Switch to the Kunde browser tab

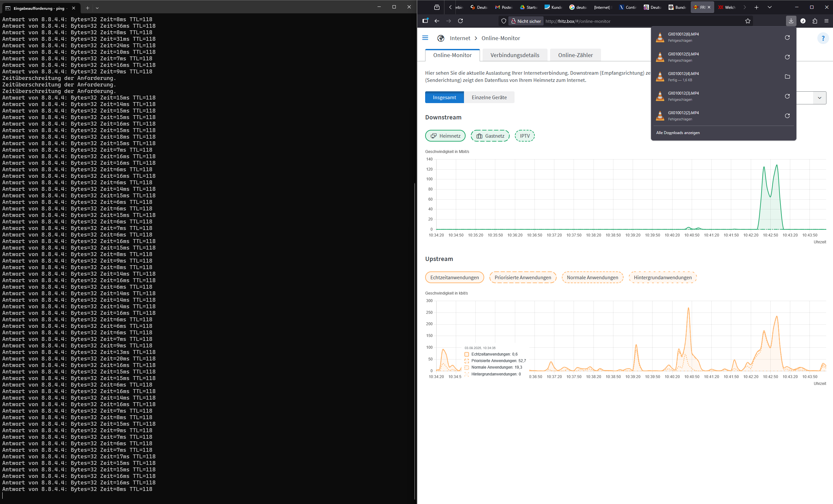[x=553, y=7]
